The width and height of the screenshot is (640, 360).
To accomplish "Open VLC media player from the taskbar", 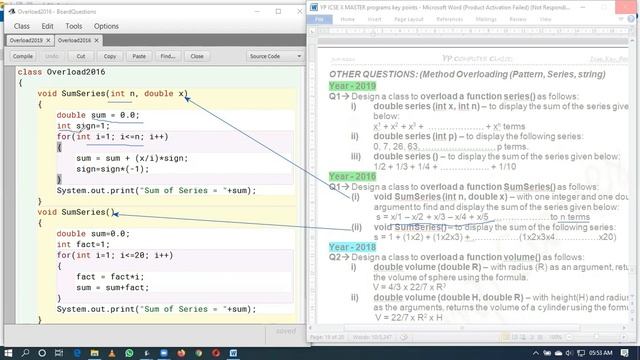I will (111, 353).
